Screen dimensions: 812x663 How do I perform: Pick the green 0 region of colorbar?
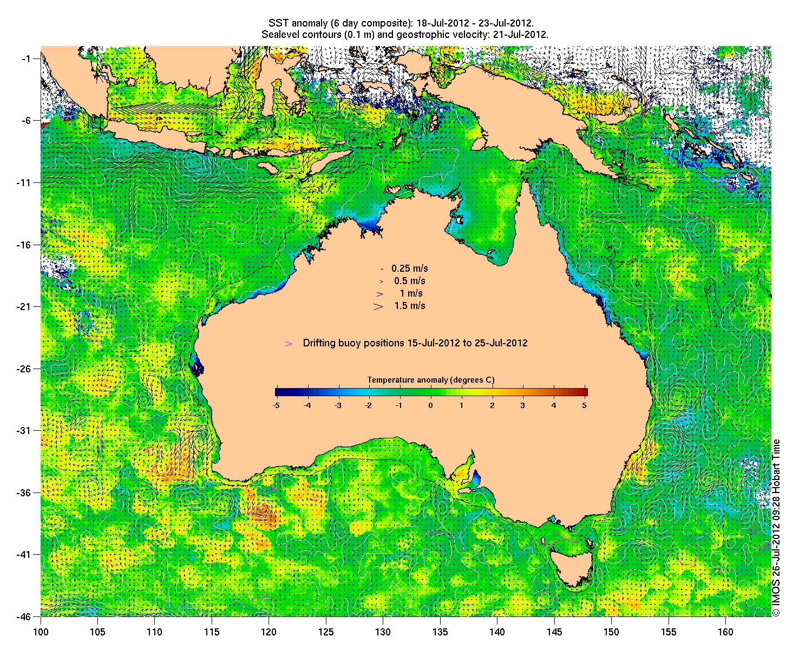pyautogui.click(x=431, y=392)
